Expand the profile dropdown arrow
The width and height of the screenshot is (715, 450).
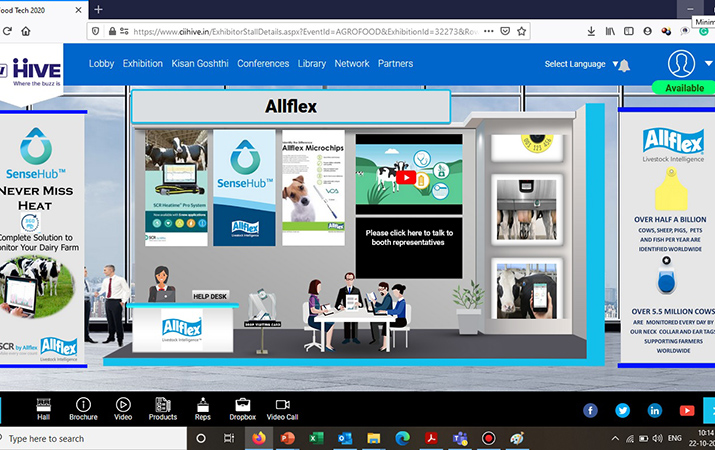(708, 63)
